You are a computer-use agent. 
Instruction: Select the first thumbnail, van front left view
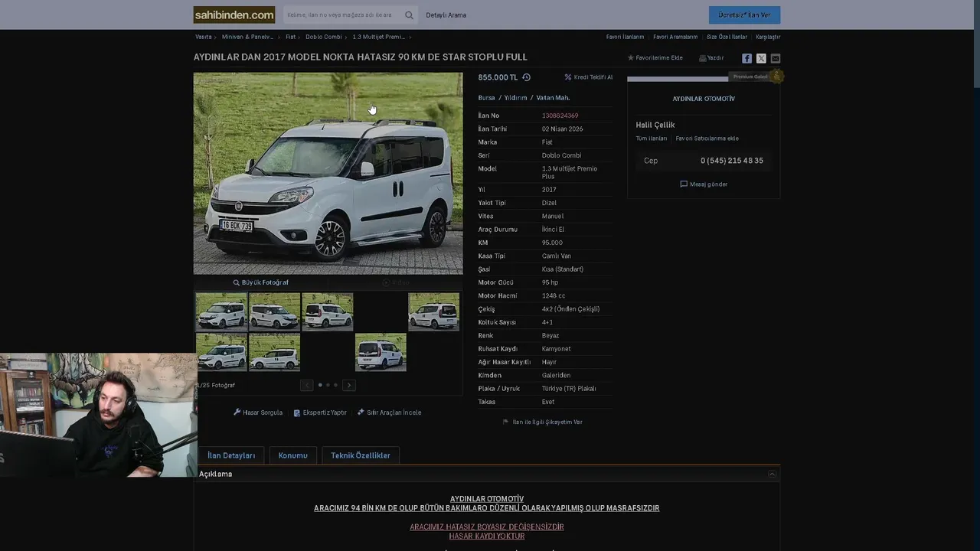221,311
